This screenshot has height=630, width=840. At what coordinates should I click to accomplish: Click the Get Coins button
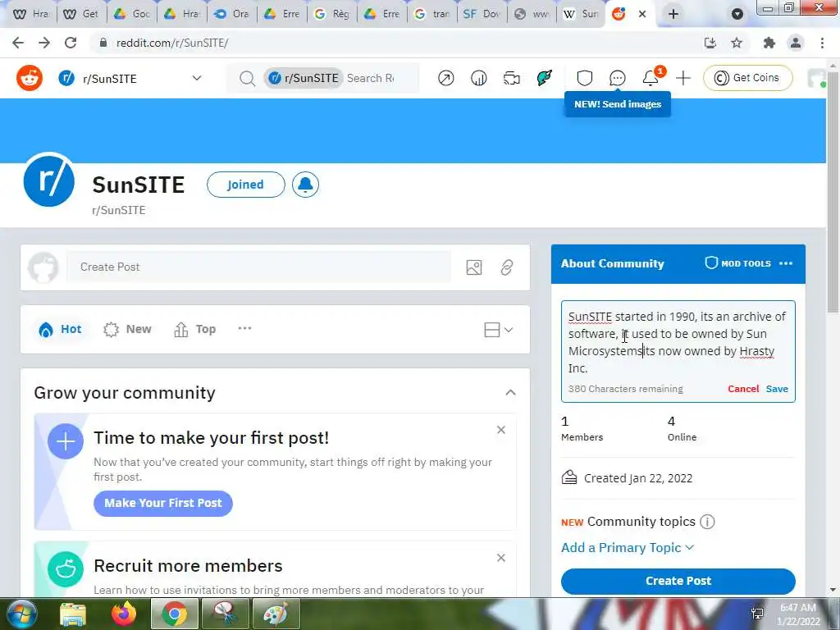click(747, 78)
